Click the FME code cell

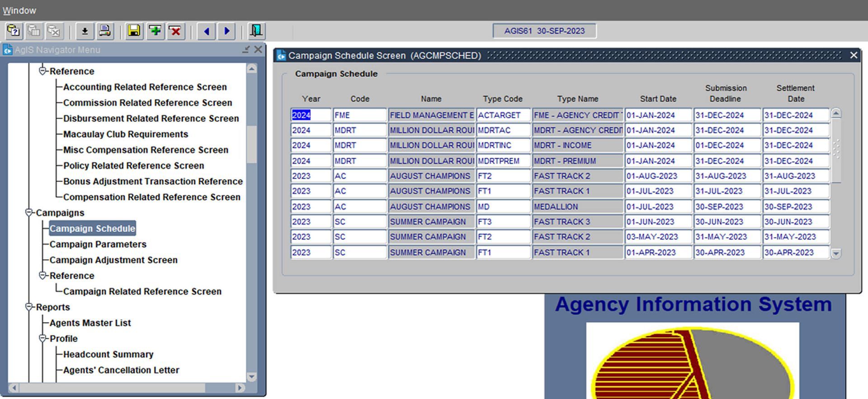click(x=360, y=115)
